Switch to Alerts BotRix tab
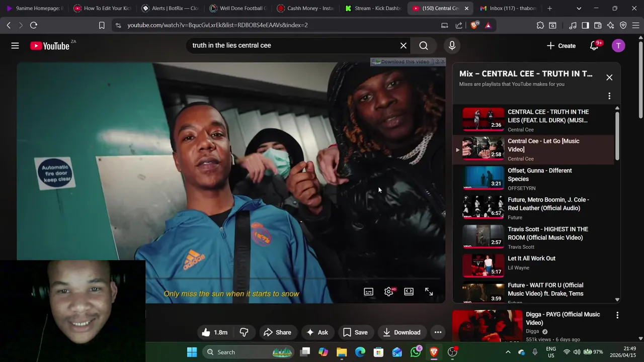The height and width of the screenshot is (362, 644). point(170,8)
